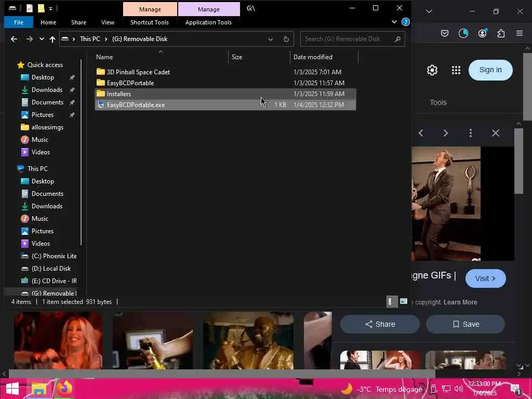The height and width of the screenshot is (399, 532).
Task: Open Explorer help question mark icon
Action: (405, 22)
